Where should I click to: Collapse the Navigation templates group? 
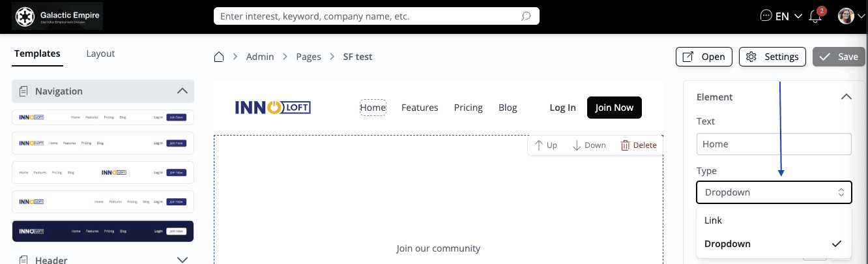182,91
